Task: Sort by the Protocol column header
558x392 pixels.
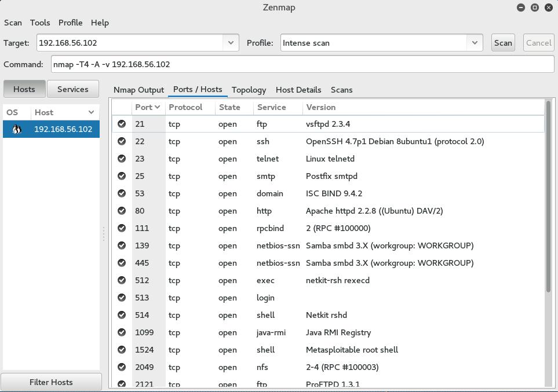Action: [190, 107]
